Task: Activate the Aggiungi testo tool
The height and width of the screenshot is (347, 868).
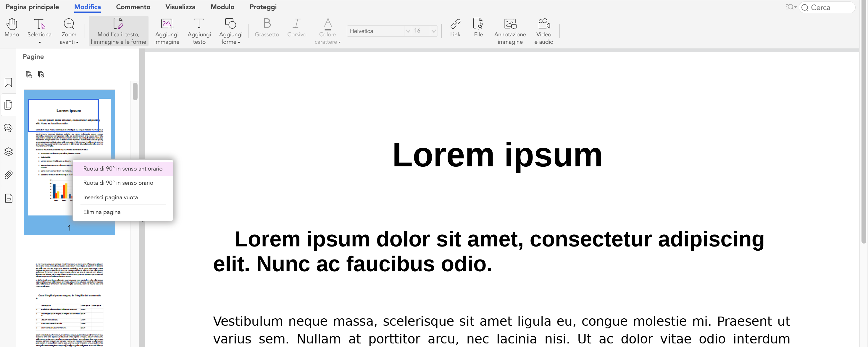Action: point(199,30)
